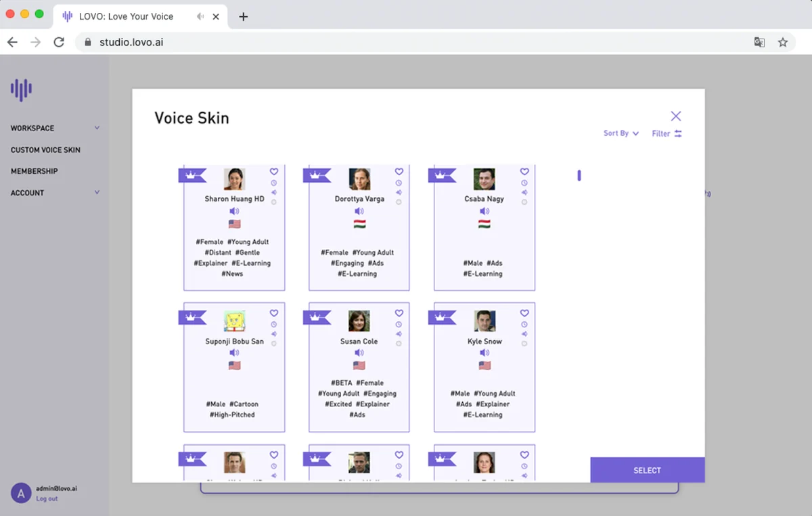Screen dimensions: 812x516
Task: Click the Dorottya Varga name
Action: tap(359, 199)
